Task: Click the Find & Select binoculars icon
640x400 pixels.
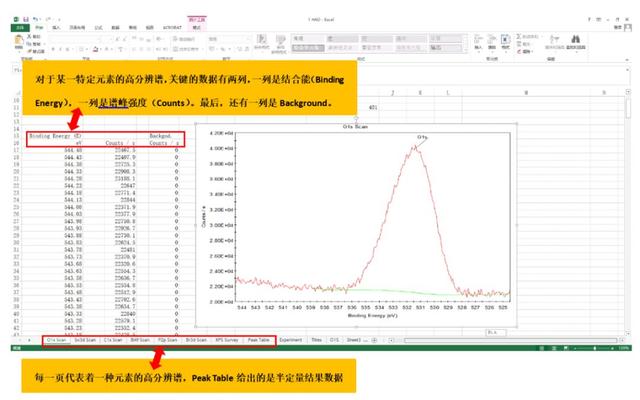Action: tap(577, 41)
